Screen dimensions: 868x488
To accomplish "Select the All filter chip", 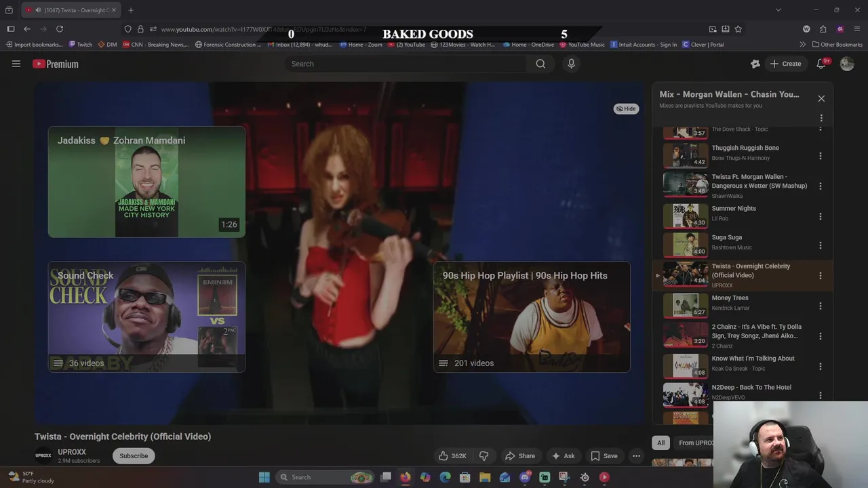I will [x=660, y=443].
